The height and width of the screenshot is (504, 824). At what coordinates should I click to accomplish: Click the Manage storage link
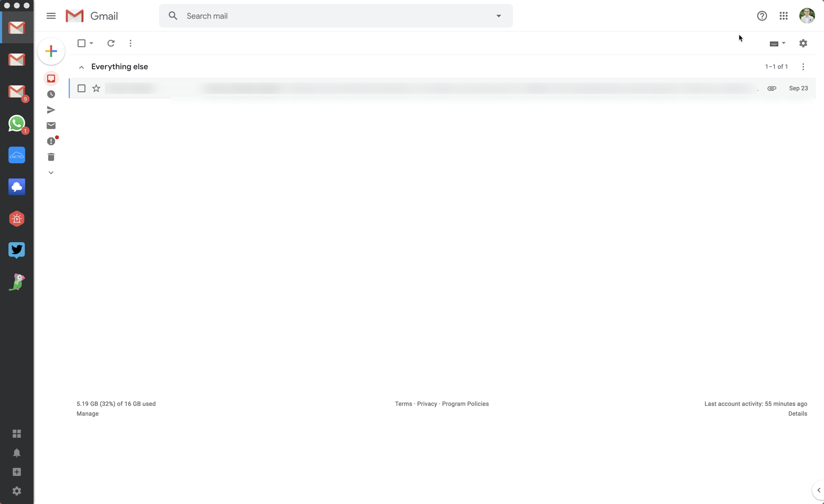pyautogui.click(x=87, y=414)
